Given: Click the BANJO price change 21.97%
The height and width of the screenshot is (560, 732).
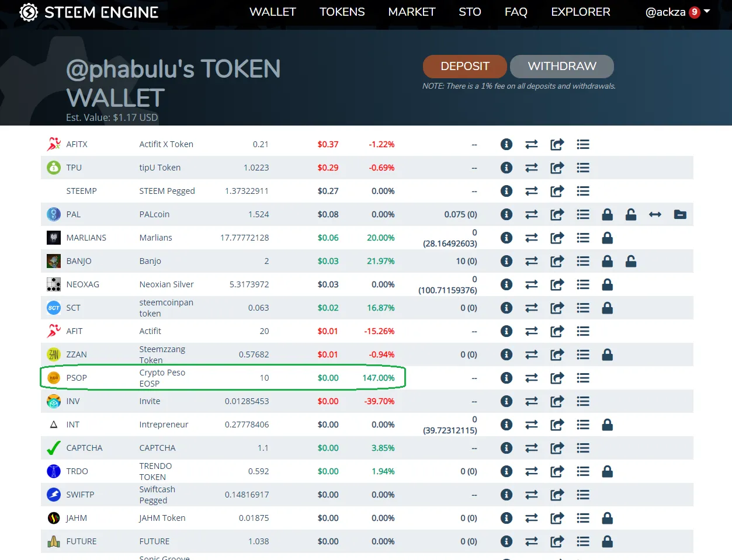Looking at the screenshot, I should tap(381, 261).
